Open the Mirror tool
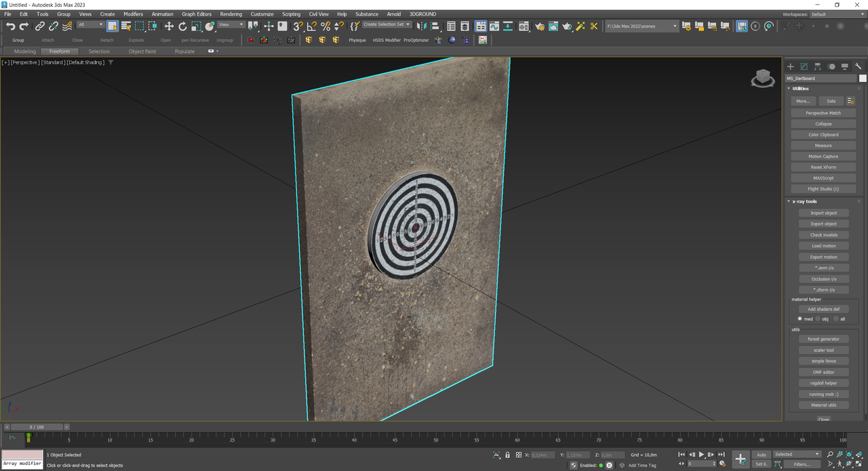Viewport: 868px width, 471px height. click(x=420, y=26)
